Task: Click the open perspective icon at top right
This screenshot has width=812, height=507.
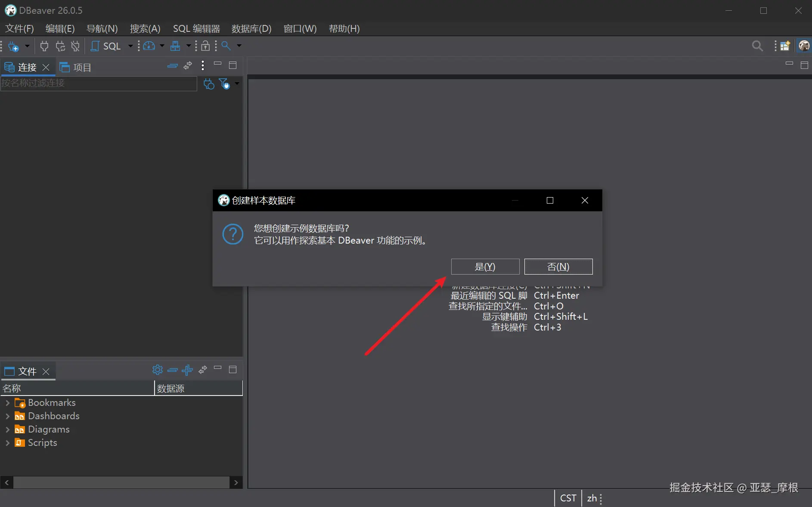Action: 785,46
